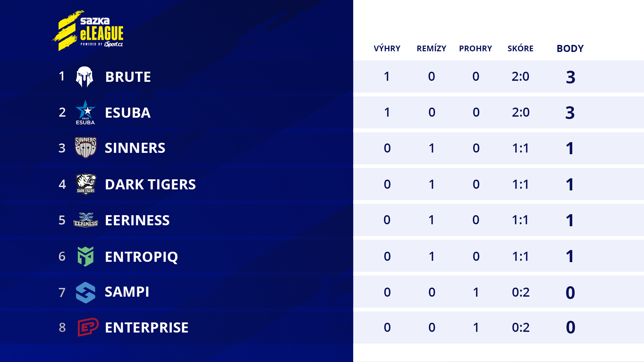Click the blue Sampi logo

click(86, 292)
